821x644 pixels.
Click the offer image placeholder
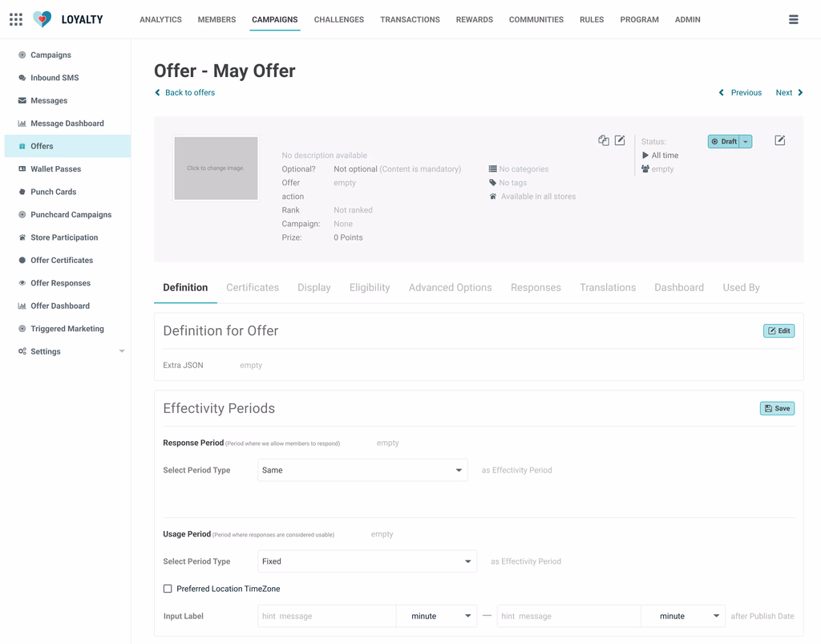click(216, 168)
